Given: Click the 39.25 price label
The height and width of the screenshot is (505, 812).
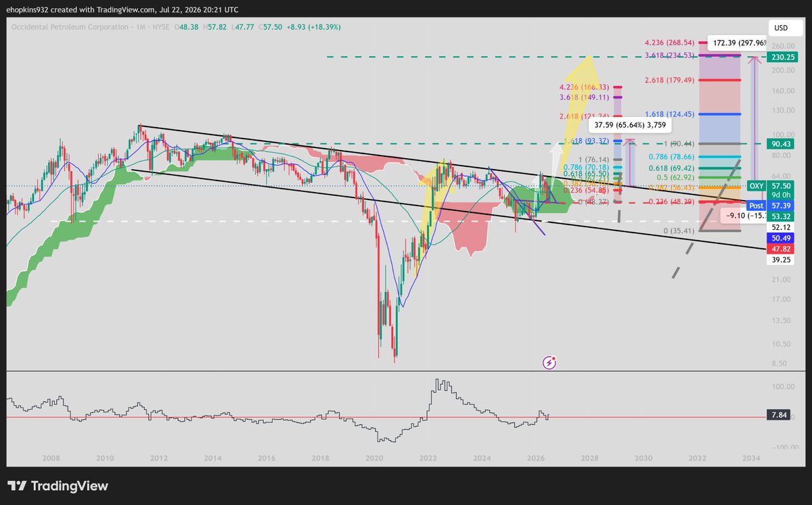Looking at the screenshot, I should click(780, 260).
